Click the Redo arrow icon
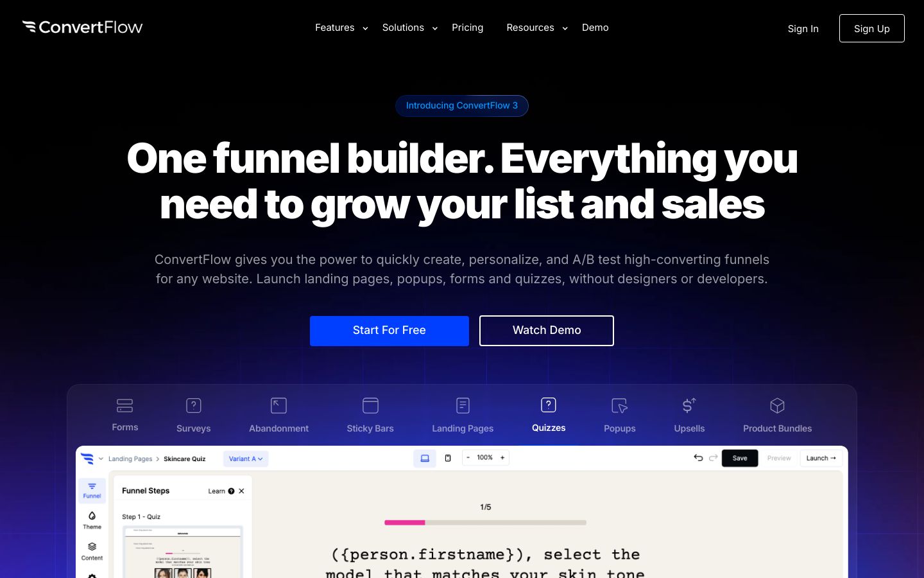 (713, 458)
